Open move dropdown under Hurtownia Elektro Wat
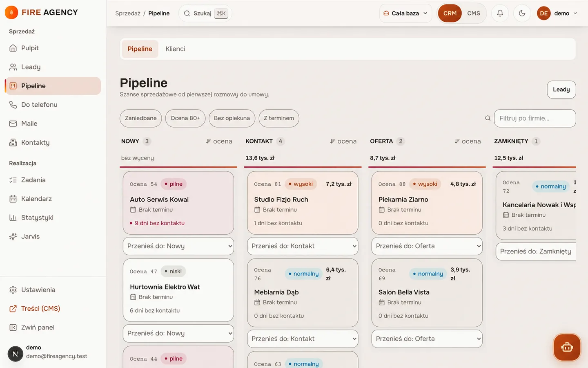 coord(178,334)
